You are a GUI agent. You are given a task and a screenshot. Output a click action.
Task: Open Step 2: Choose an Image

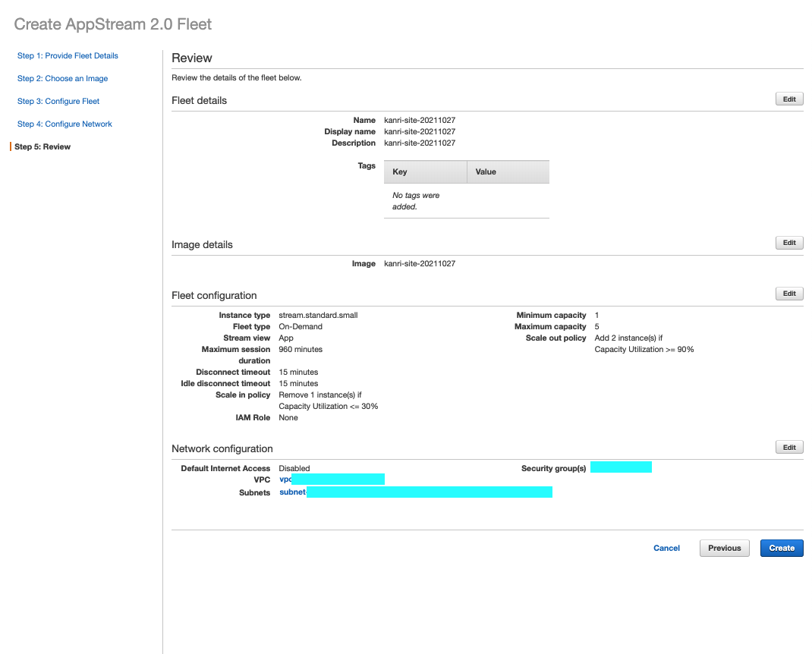[63, 78]
